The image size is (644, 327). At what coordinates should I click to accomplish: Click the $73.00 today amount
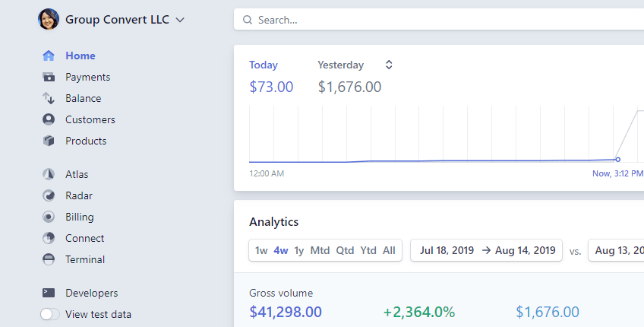click(271, 87)
